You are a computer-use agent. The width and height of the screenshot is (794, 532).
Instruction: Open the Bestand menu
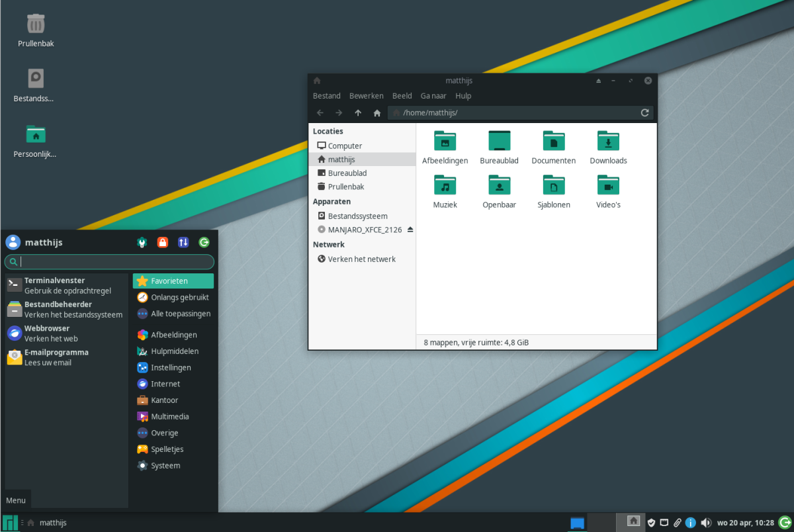click(x=327, y=96)
